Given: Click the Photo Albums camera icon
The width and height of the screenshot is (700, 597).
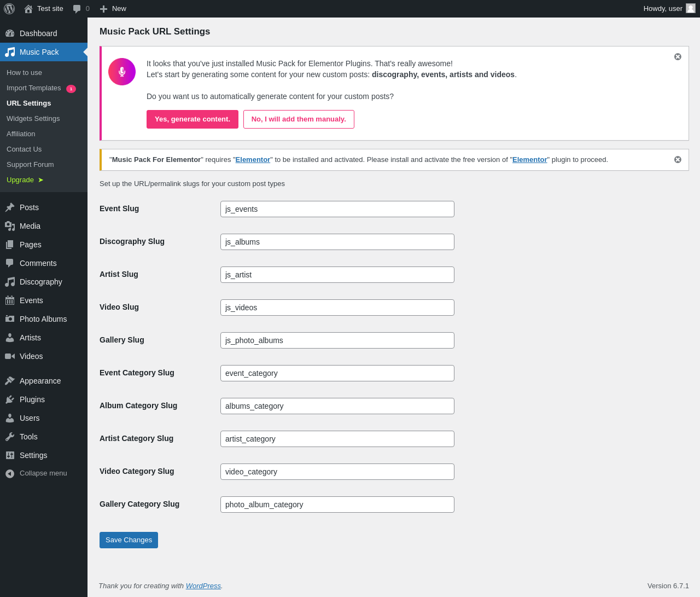Looking at the screenshot, I should 10,319.
